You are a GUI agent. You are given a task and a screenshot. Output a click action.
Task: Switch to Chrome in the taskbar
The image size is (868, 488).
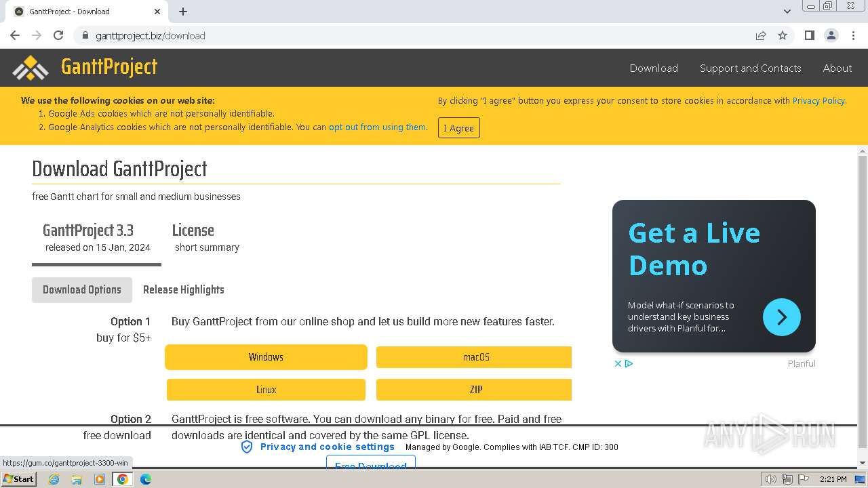123,479
